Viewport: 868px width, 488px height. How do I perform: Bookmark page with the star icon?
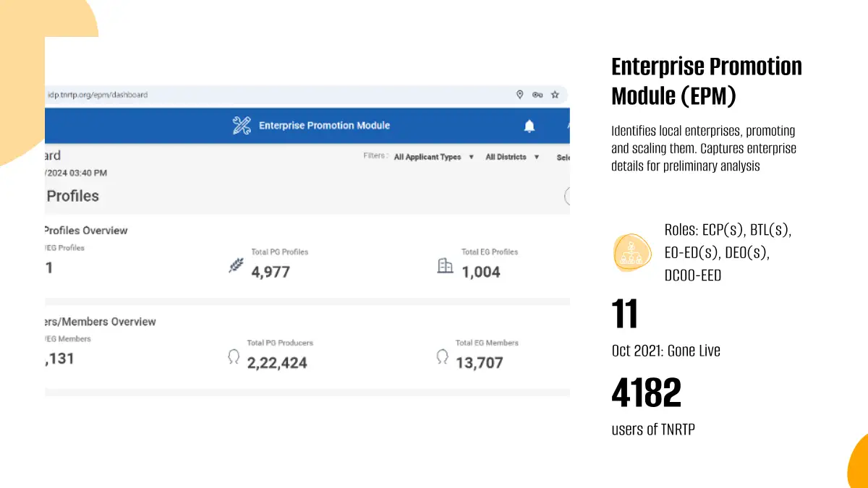click(555, 95)
